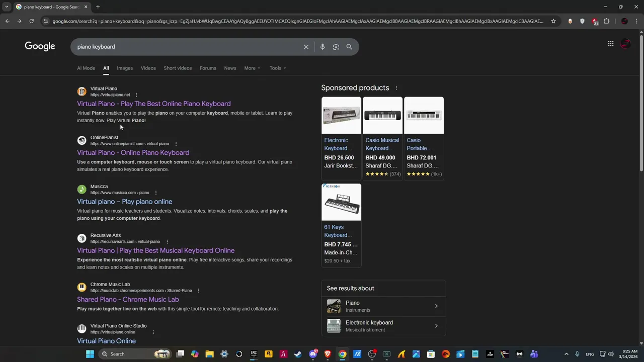Open options for the Virtual Piano result
The image size is (644, 362).
pos(136,95)
